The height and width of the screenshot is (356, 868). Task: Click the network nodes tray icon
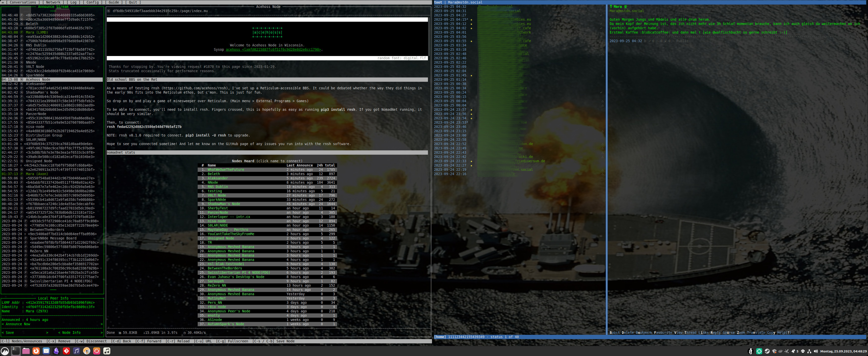[x=786, y=351]
